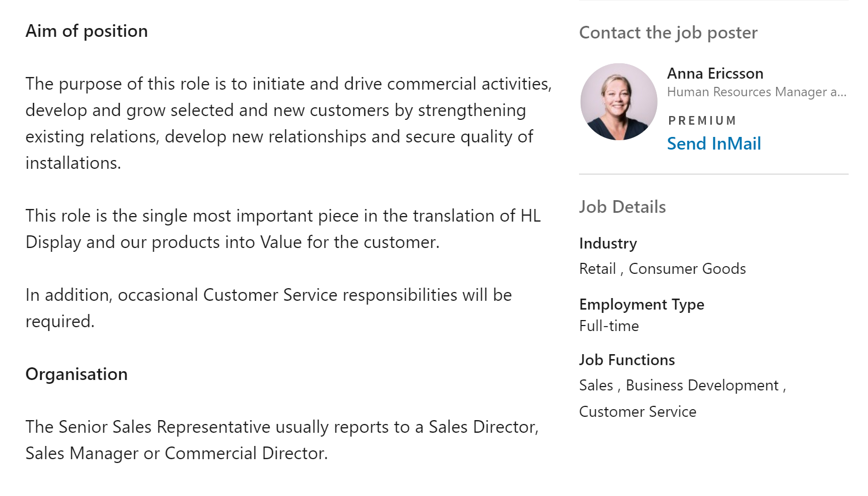Click the Send InMail link
This screenshot has height=496, width=868.
point(714,144)
